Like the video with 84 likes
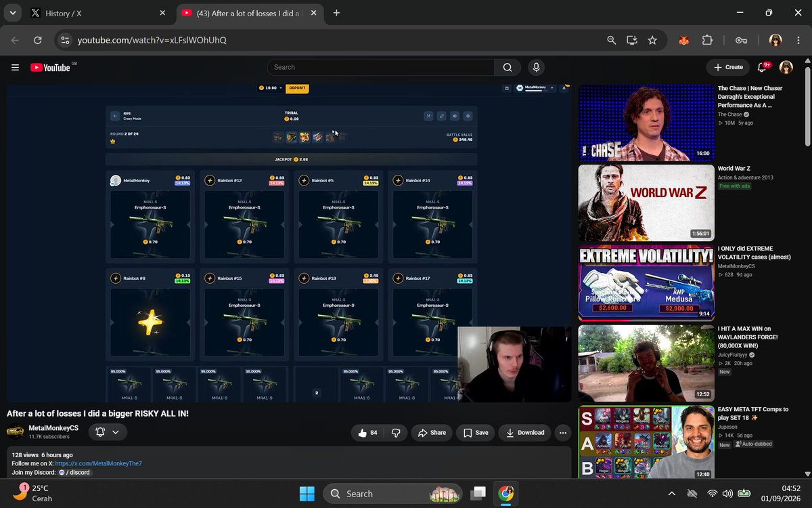The height and width of the screenshot is (508, 812). 368,433
